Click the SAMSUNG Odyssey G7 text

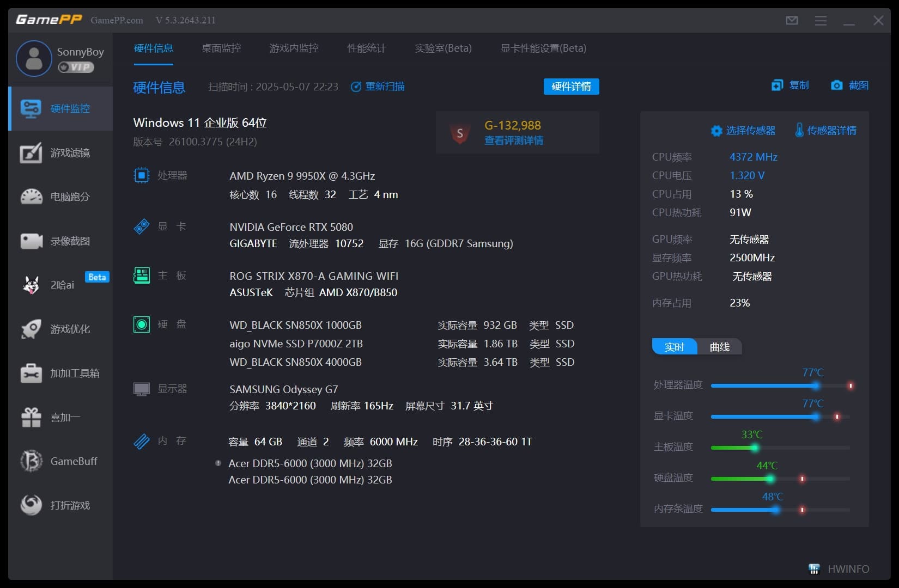point(284,389)
